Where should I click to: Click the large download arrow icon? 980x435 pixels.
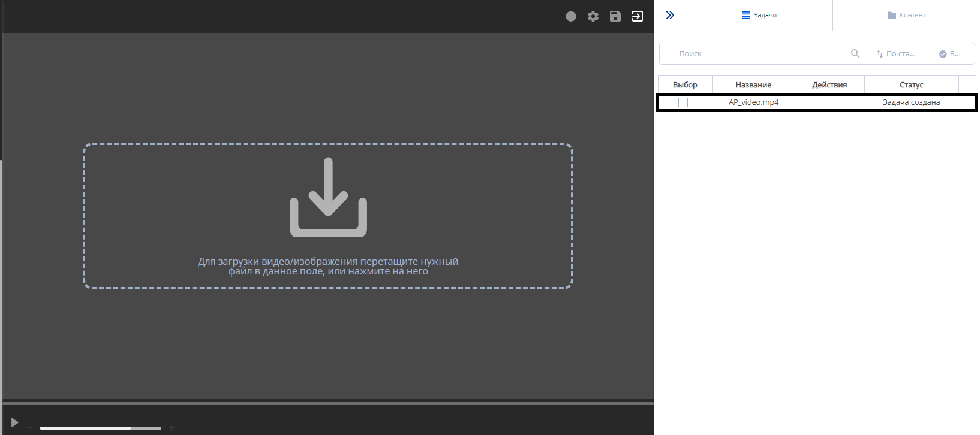pos(328,197)
